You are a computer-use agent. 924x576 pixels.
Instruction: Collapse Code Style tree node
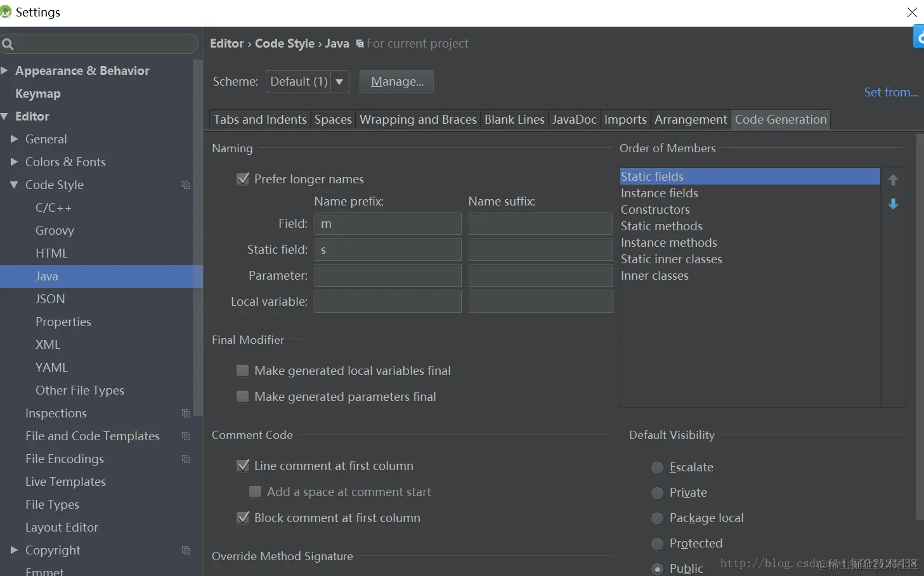pos(14,185)
